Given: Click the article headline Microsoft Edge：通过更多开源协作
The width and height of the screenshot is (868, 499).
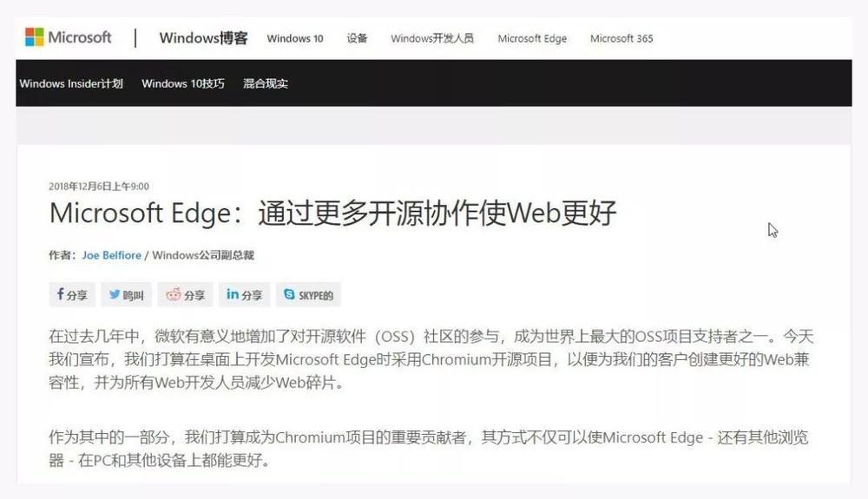Looking at the screenshot, I should 332,213.
